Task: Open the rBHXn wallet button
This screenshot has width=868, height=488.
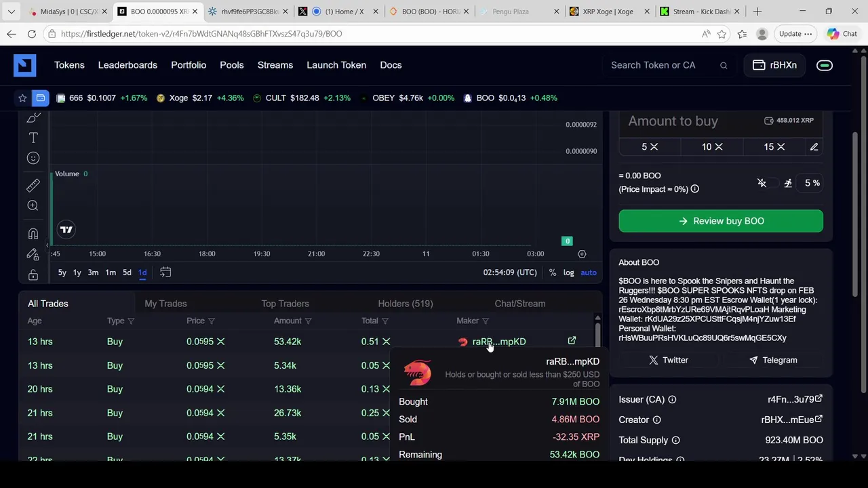Action: 774,65
